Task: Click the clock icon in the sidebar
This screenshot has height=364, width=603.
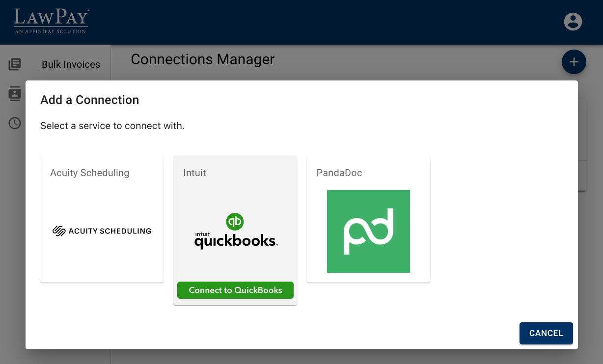Action: tap(15, 123)
